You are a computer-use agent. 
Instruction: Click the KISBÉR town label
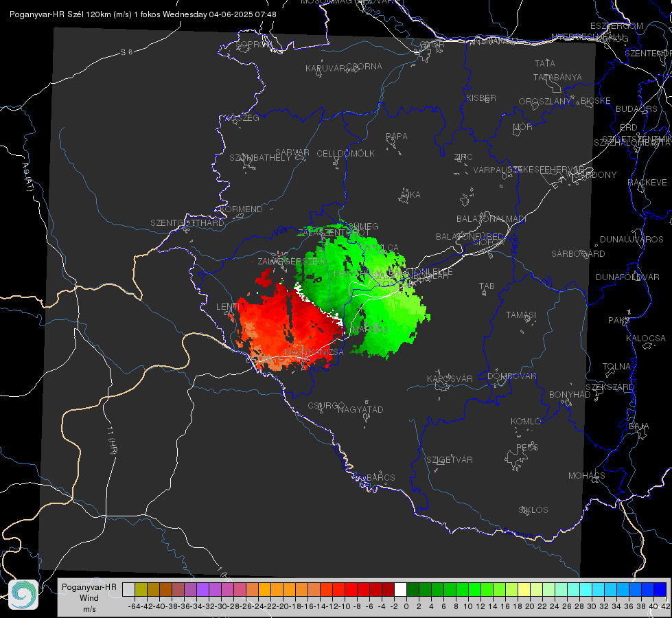(481, 98)
